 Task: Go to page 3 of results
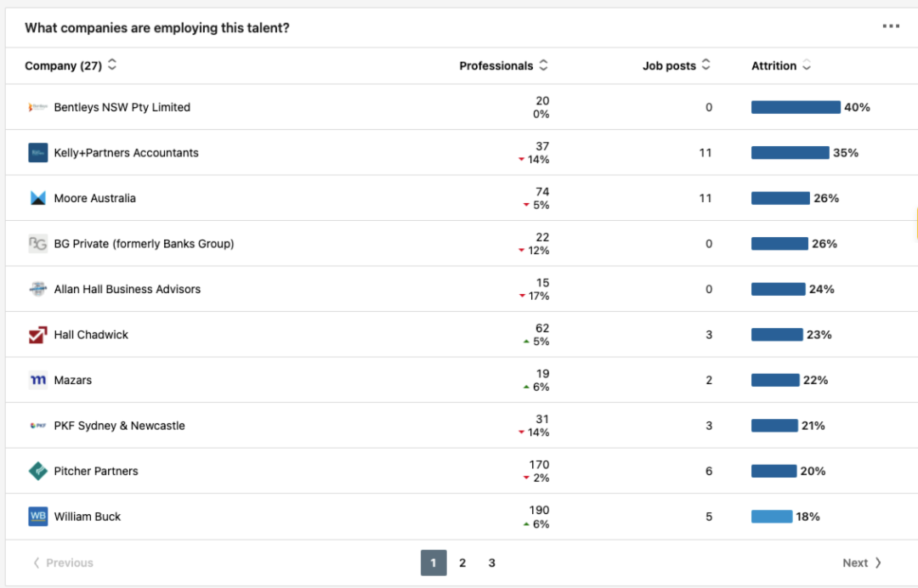491,563
